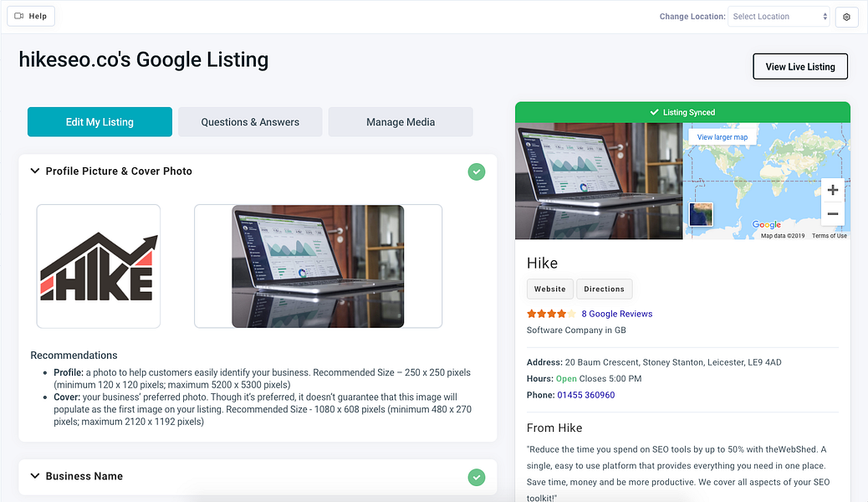868x502 pixels.
Task: Click the address 20 Baum Crescent text
Action: click(673, 362)
